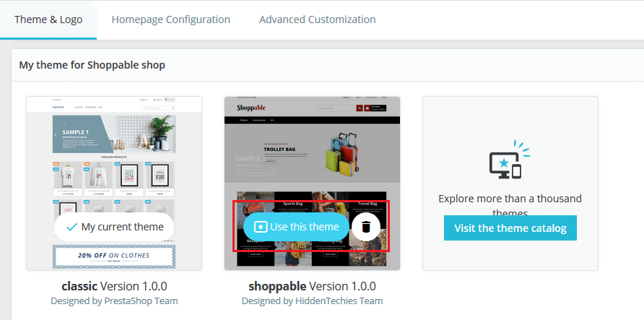Click the Visit the theme catalog button
644x320 pixels.
[x=510, y=228]
